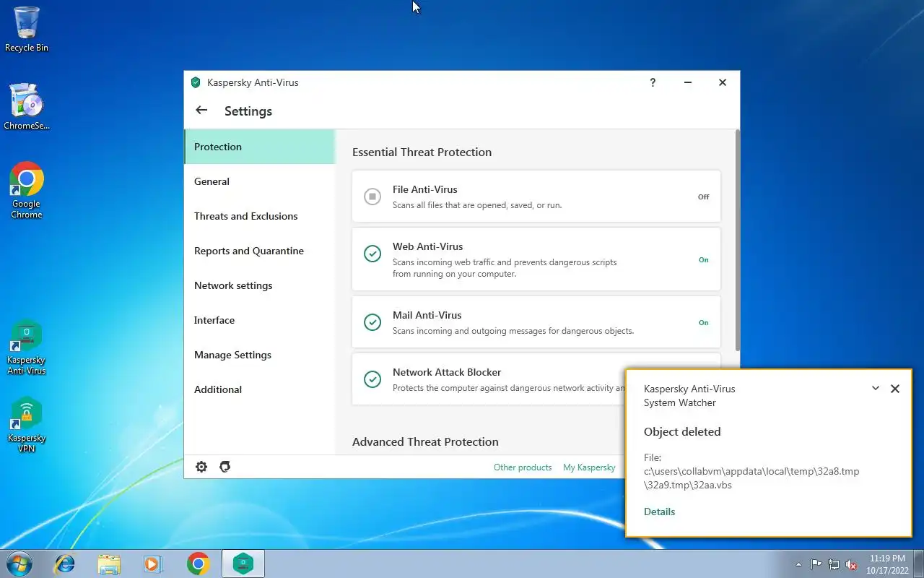924x578 pixels.
Task: Dismiss the Object deleted notification
Action: click(x=895, y=389)
